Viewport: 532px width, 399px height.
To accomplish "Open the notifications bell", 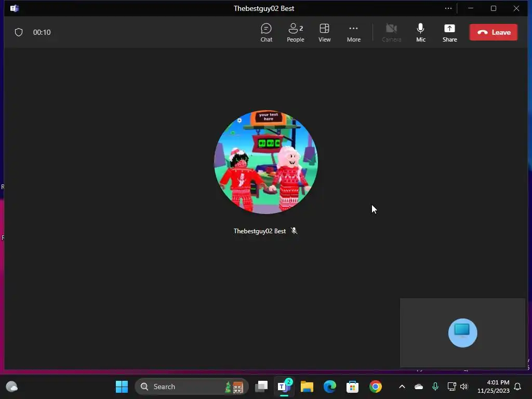I will tap(517, 387).
